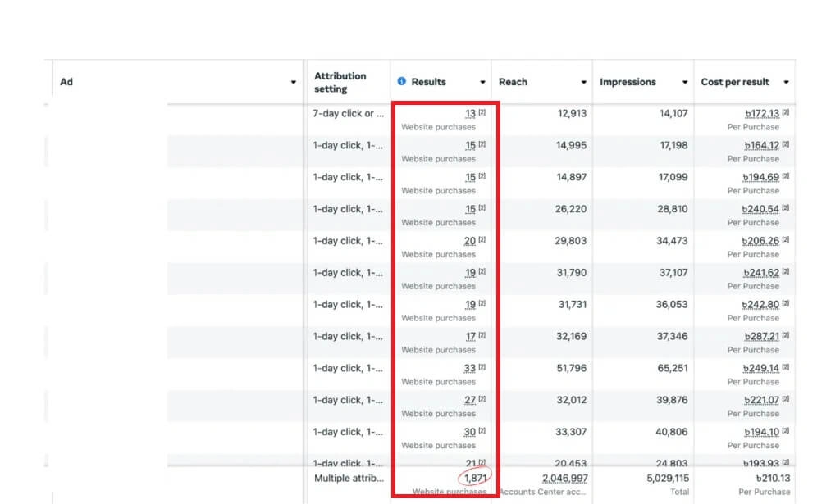The image size is (840, 504).
Task: Open the 27 website purchases result
Action: (470, 401)
